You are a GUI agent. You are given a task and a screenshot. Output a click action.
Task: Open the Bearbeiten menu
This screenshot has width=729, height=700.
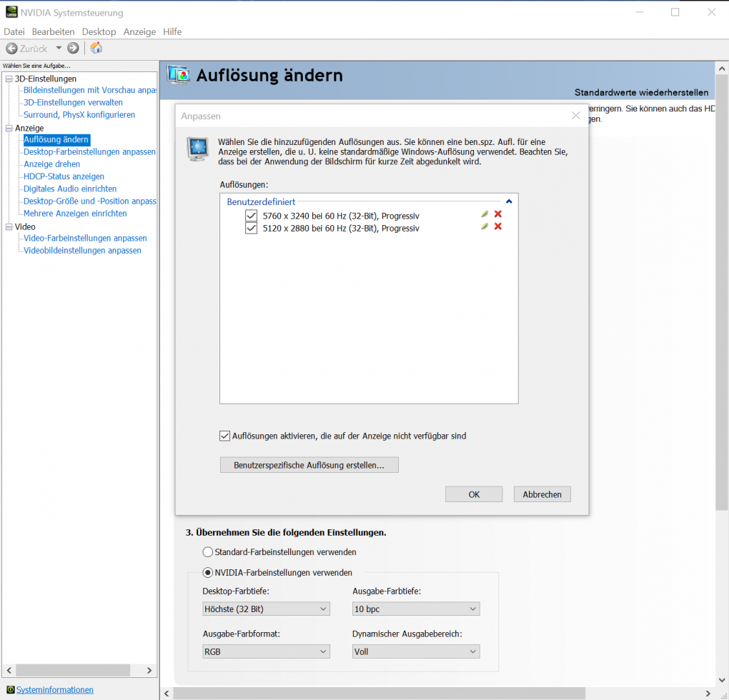pos(53,31)
